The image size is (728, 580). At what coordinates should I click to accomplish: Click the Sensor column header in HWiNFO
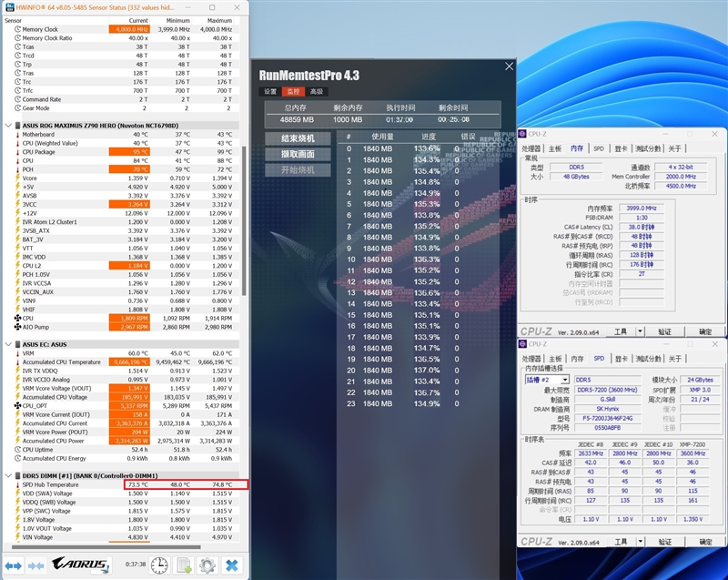point(56,20)
